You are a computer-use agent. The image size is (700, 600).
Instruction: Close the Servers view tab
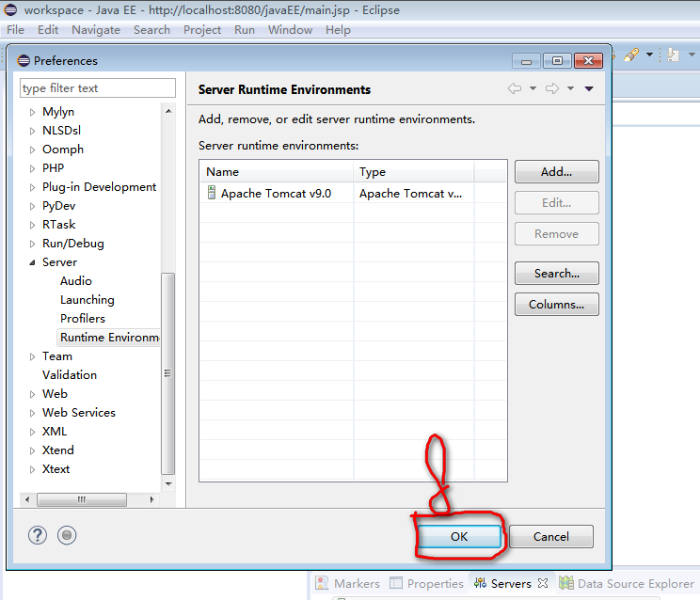click(543, 583)
